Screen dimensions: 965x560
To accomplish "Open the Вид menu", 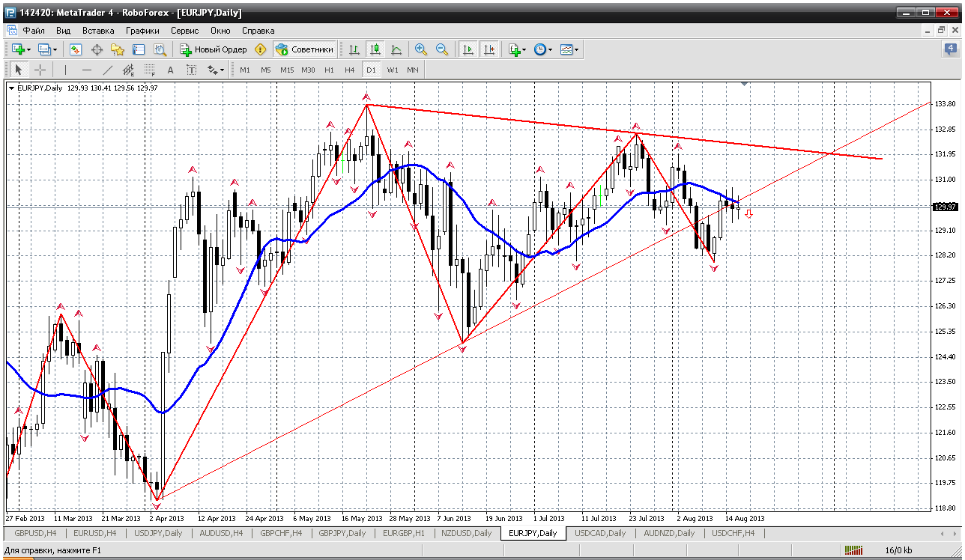I will coord(64,31).
